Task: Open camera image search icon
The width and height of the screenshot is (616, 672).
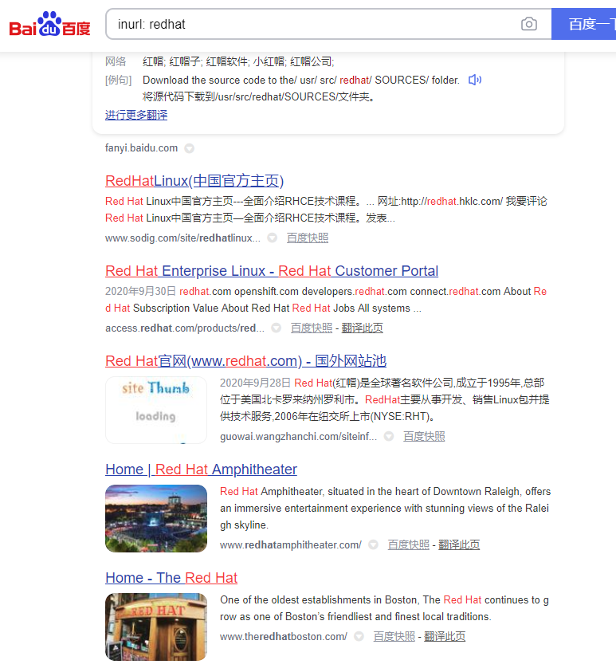Action: 528,24
